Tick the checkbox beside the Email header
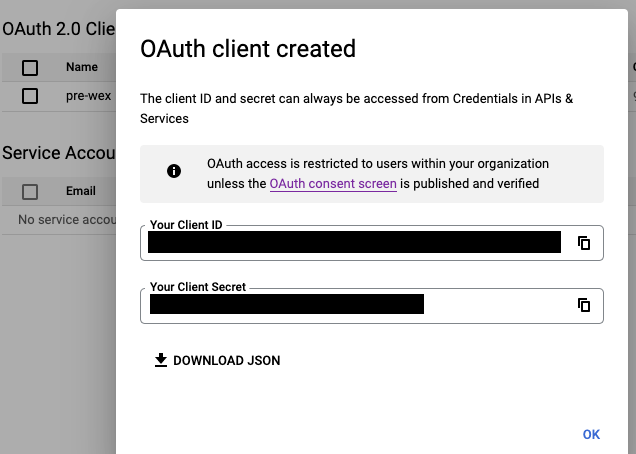This screenshot has width=636, height=454. 30,191
